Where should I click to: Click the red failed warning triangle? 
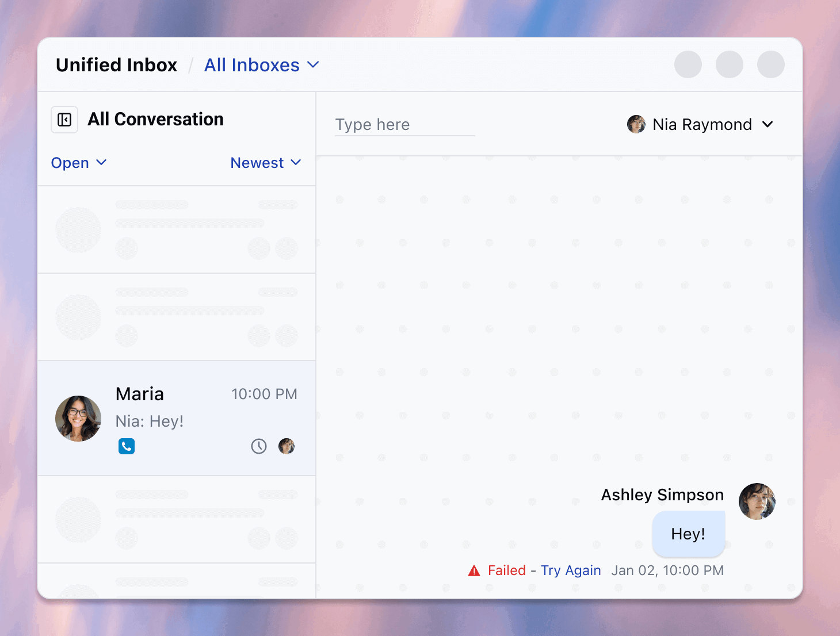[474, 570]
